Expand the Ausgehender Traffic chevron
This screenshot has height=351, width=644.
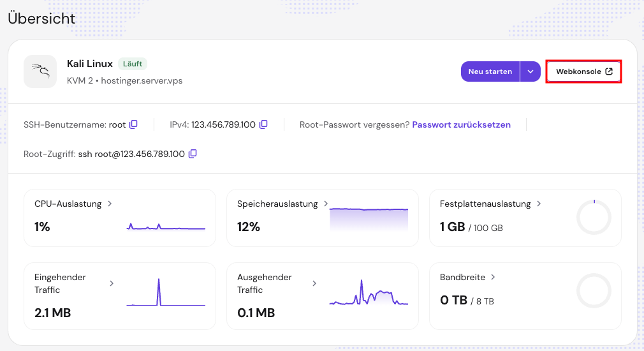point(314,283)
